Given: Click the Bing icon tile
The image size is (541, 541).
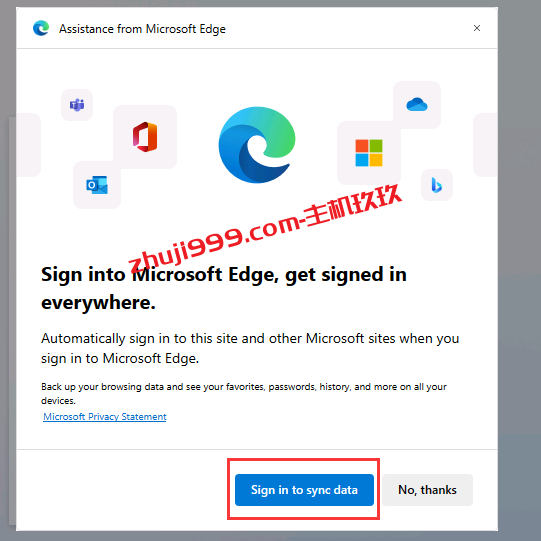Looking at the screenshot, I should pos(437,185).
